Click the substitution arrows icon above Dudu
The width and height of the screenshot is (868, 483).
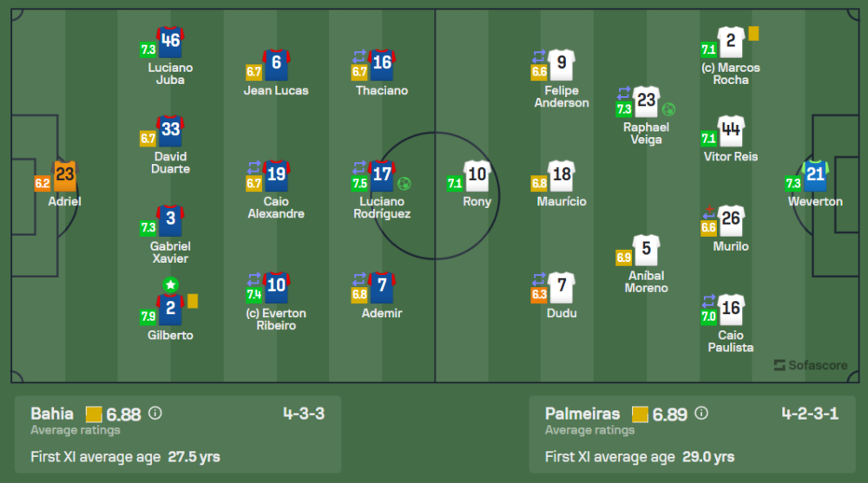[539, 277]
